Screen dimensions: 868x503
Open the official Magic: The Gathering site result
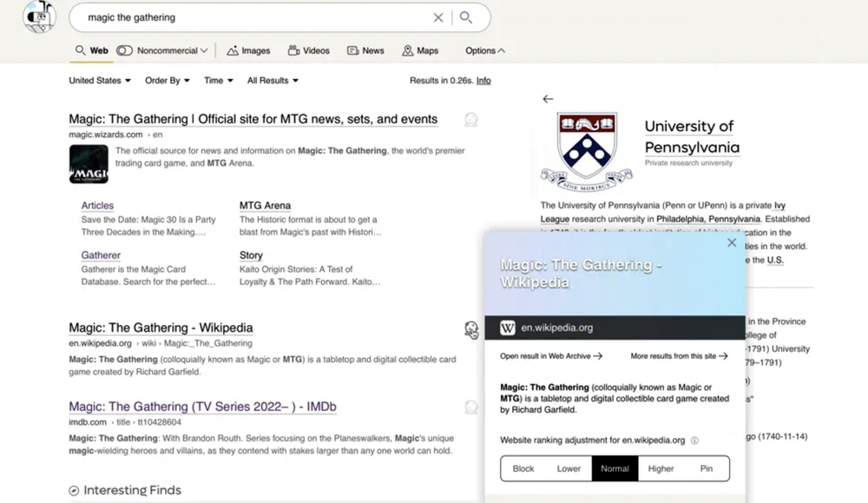click(253, 119)
